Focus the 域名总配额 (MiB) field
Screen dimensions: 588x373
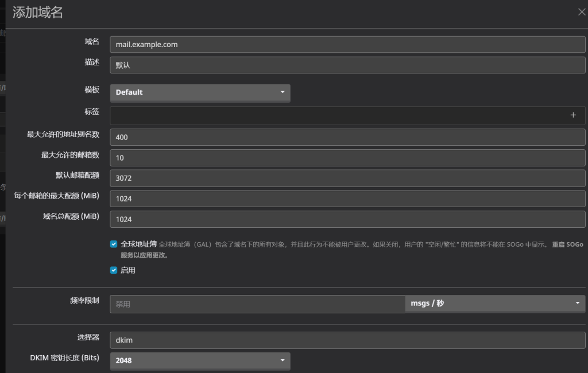[347, 219]
